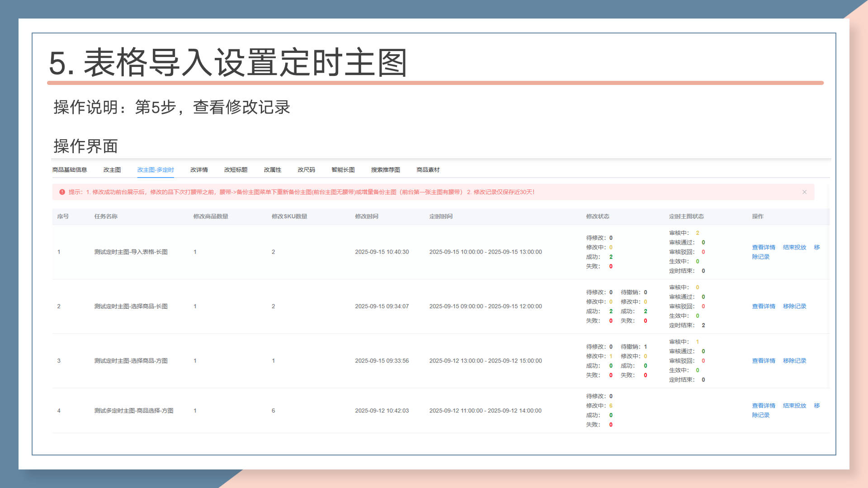
Task: Open 查看详情 for row 4 task
Action: (764, 406)
